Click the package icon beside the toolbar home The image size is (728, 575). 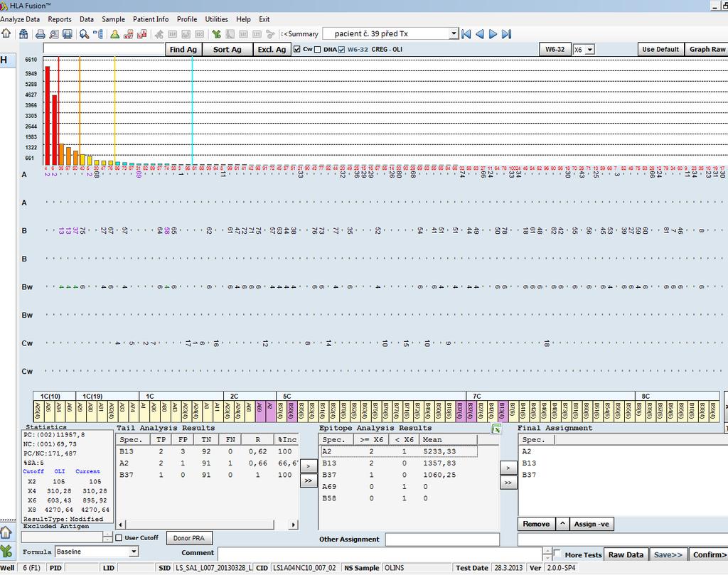[x=23, y=34]
